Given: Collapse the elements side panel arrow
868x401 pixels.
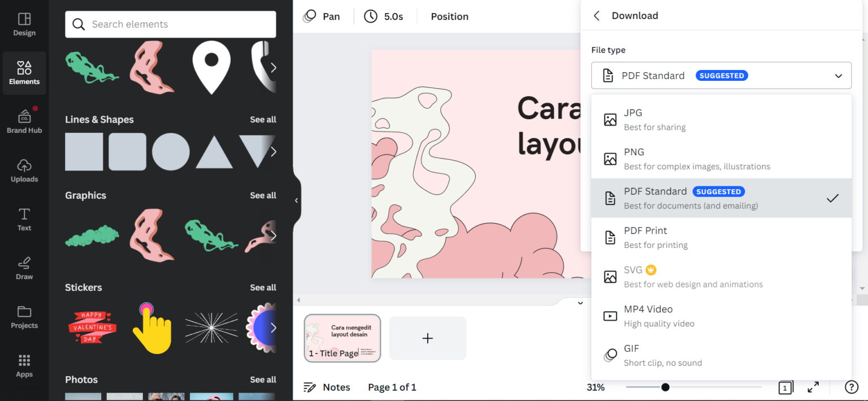Looking at the screenshot, I should 297,200.
